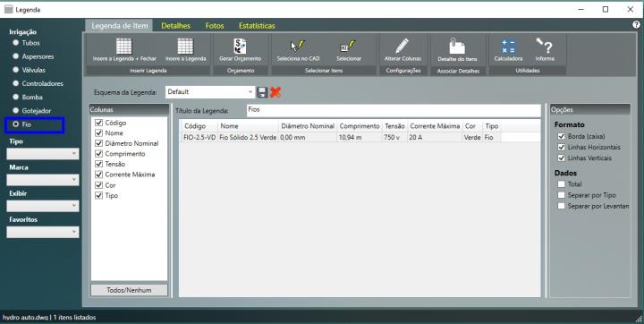644x324 pixels.
Task: Toggle Corrente Máxima column checkbox
Action: pos(98,175)
